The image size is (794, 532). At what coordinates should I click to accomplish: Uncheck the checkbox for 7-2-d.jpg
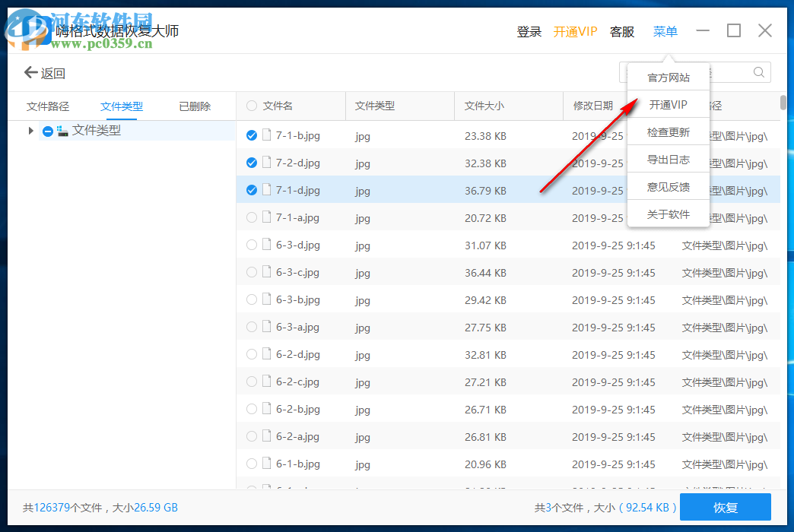click(x=251, y=162)
